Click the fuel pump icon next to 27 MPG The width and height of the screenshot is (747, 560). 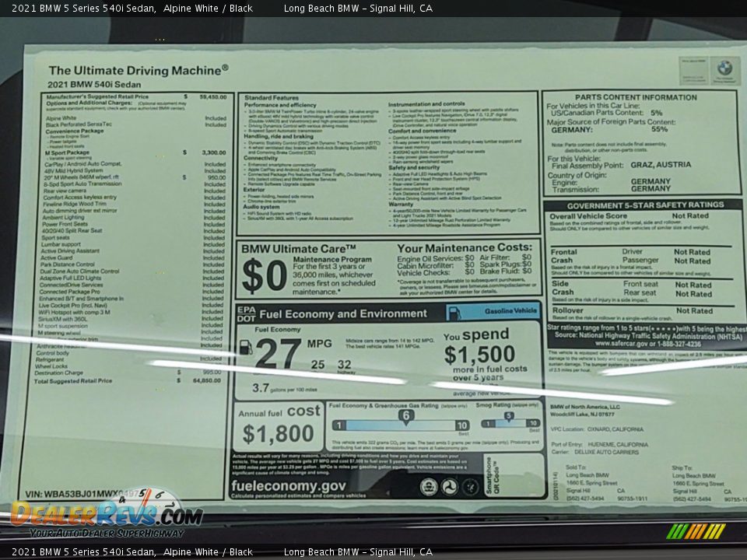246,347
